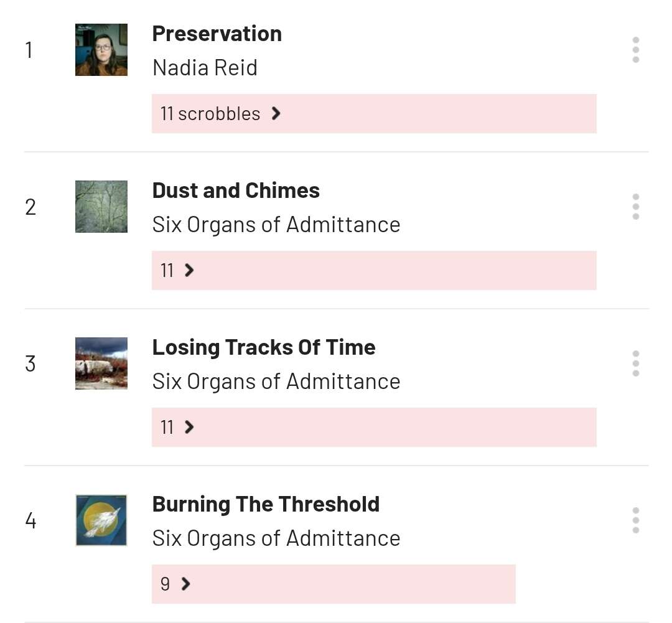The height and width of the screenshot is (623, 672).
Task: Open the Preservation album title link
Action: 217,34
